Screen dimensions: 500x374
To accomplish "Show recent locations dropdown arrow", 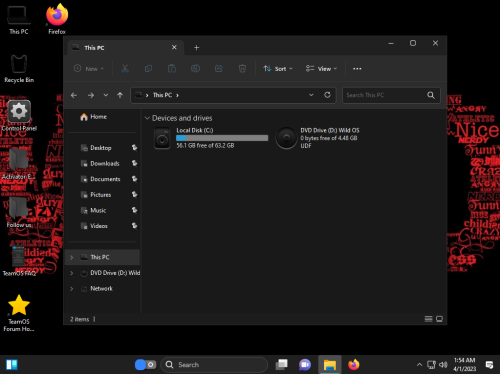I will tap(106, 95).
